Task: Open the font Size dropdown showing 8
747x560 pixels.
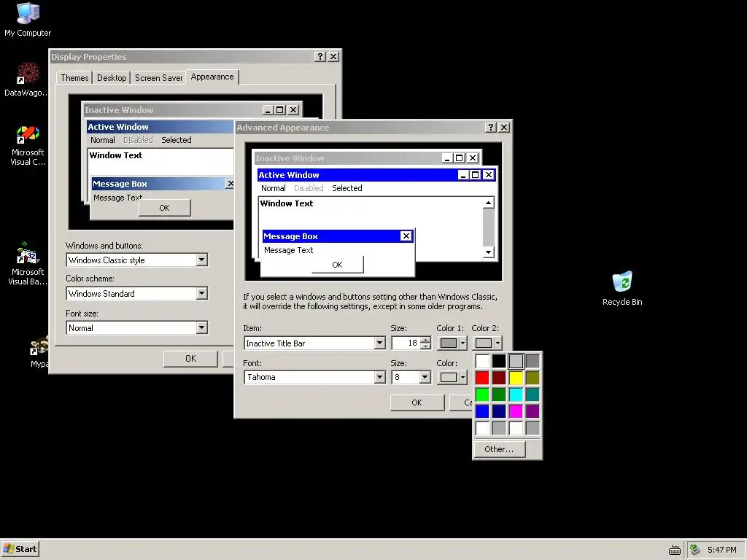Action: point(425,377)
